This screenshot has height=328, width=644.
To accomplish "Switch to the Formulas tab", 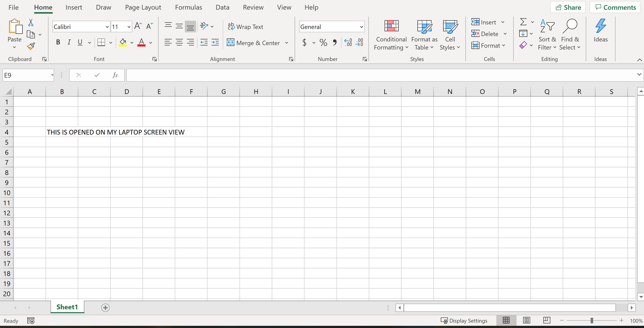I will click(x=188, y=7).
